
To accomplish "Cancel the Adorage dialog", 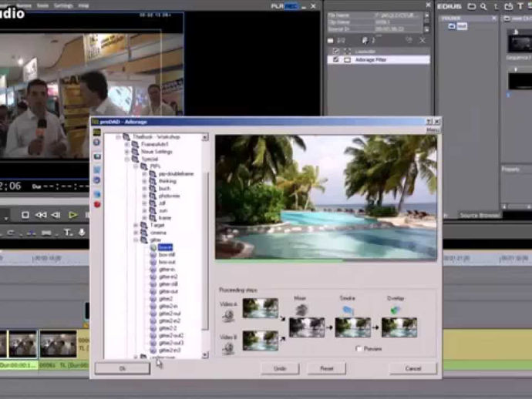I will (413, 368).
